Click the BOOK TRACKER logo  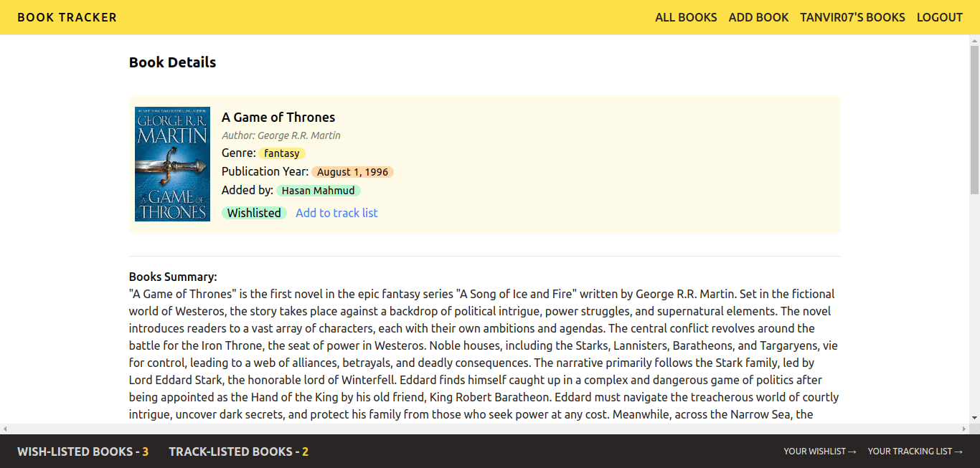pyautogui.click(x=67, y=17)
